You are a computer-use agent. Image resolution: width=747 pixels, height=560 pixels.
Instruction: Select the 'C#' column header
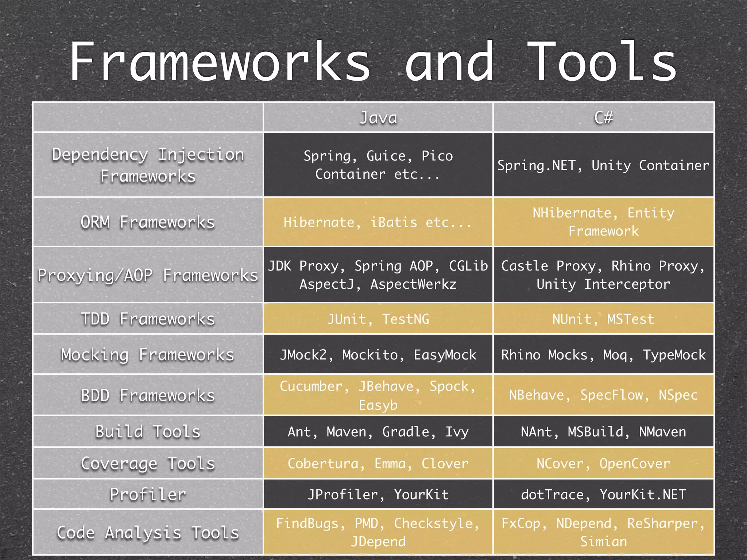[604, 117]
